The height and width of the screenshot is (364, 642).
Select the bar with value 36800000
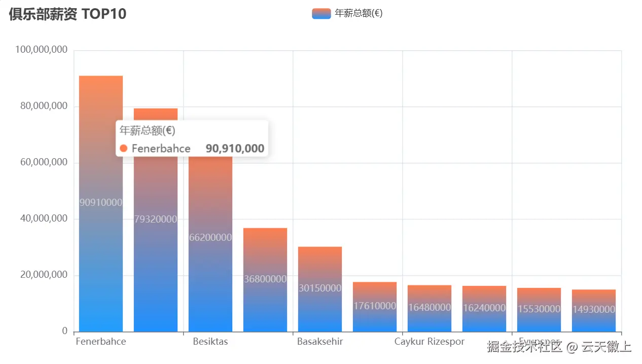(x=265, y=280)
